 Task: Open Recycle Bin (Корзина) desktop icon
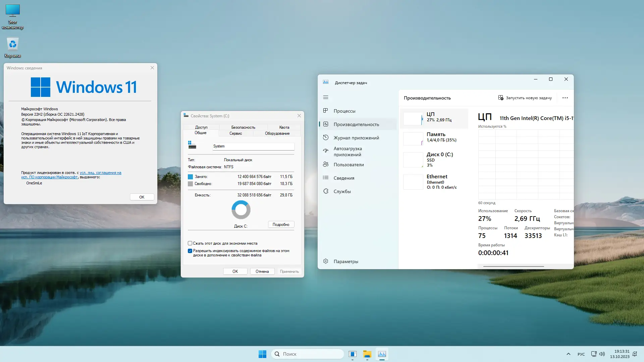coord(13,44)
